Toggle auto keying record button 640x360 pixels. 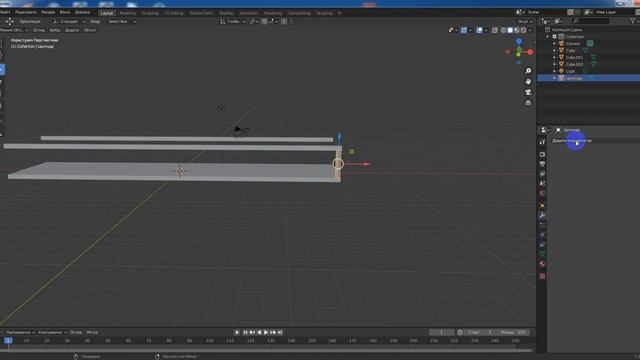pos(237,332)
